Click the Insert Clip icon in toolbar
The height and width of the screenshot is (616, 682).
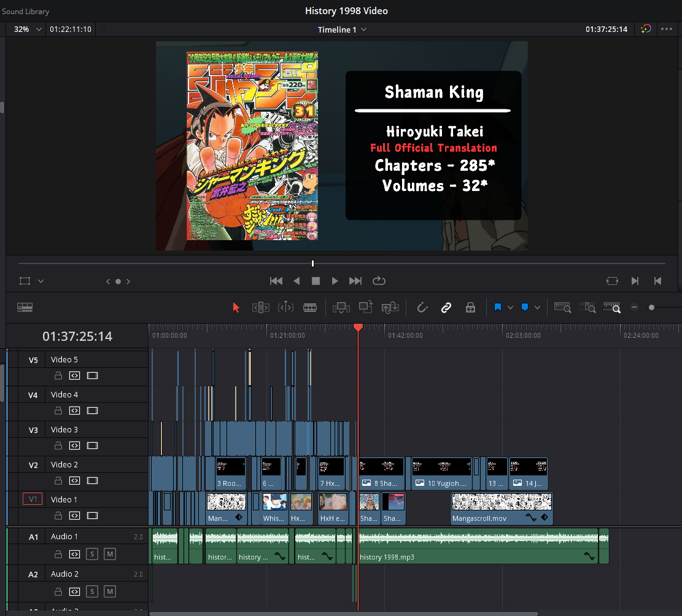click(341, 308)
